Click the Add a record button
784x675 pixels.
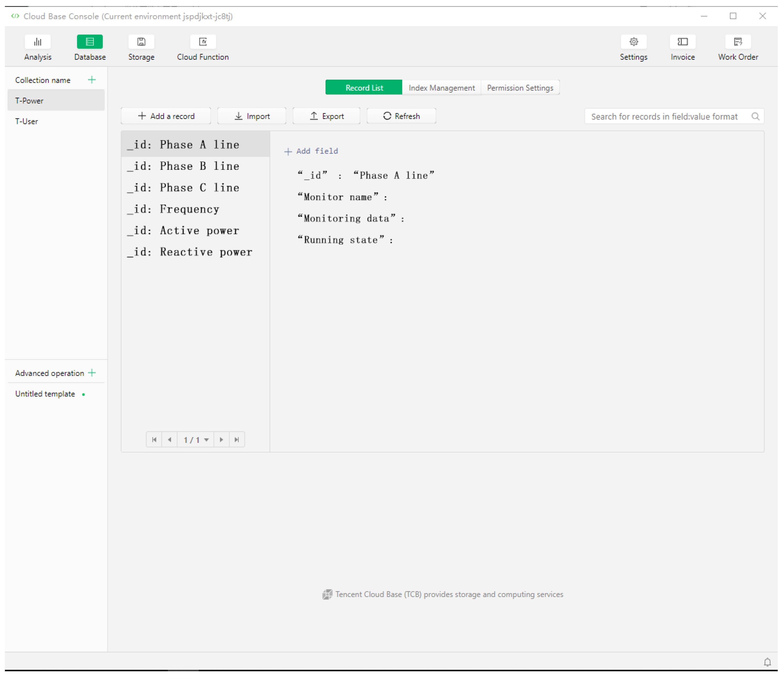click(166, 116)
